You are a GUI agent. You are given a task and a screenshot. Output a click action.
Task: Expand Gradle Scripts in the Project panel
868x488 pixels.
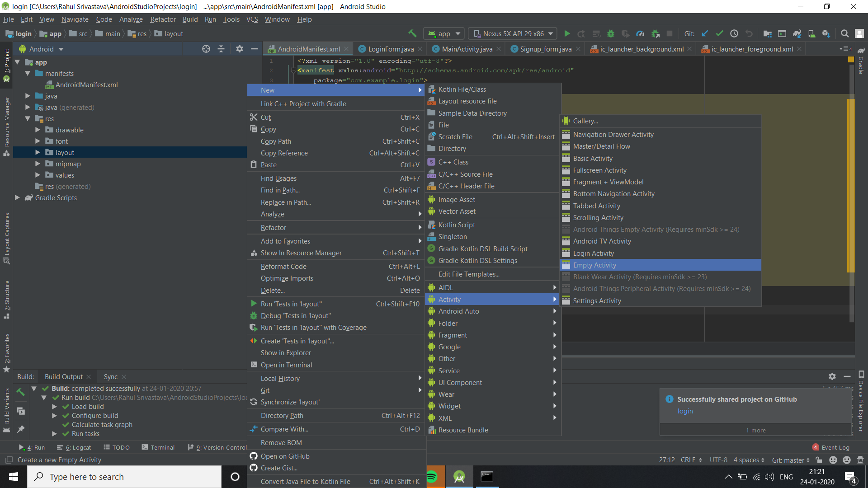pyautogui.click(x=17, y=197)
